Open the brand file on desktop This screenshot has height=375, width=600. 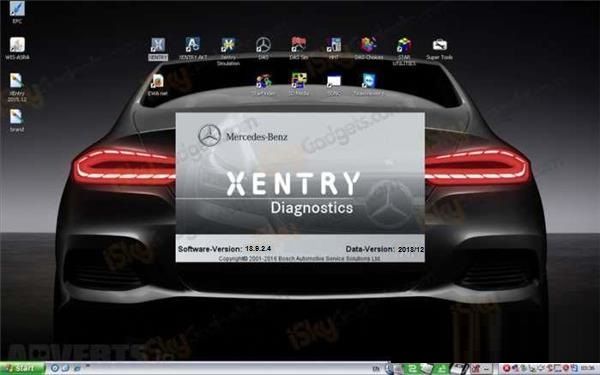click(x=16, y=121)
